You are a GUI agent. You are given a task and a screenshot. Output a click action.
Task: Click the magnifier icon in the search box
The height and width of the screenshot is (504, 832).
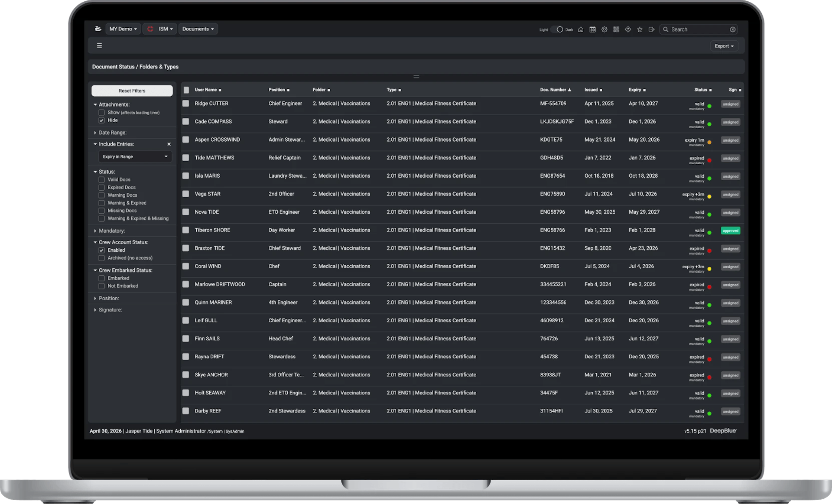coord(666,29)
